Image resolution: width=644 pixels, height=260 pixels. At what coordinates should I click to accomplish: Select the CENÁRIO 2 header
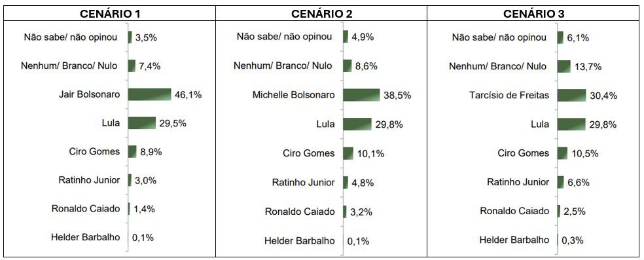click(321, 14)
